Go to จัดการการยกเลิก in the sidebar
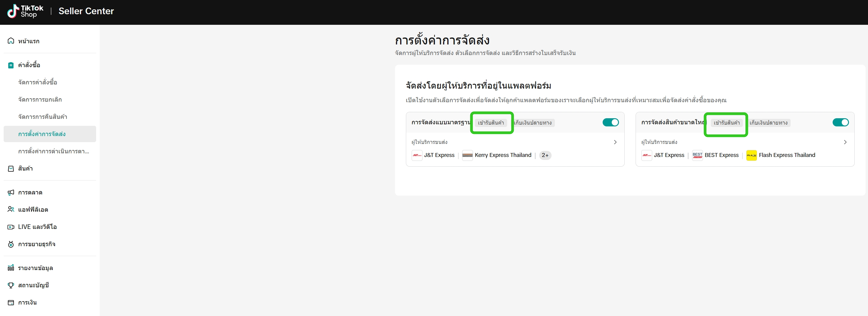This screenshot has width=868, height=316. pos(50,99)
